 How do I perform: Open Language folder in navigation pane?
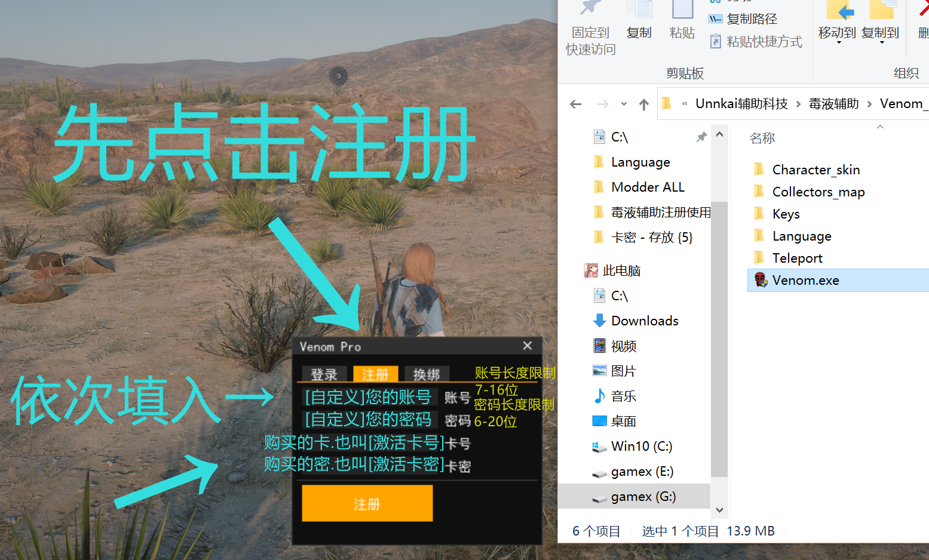(639, 162)
